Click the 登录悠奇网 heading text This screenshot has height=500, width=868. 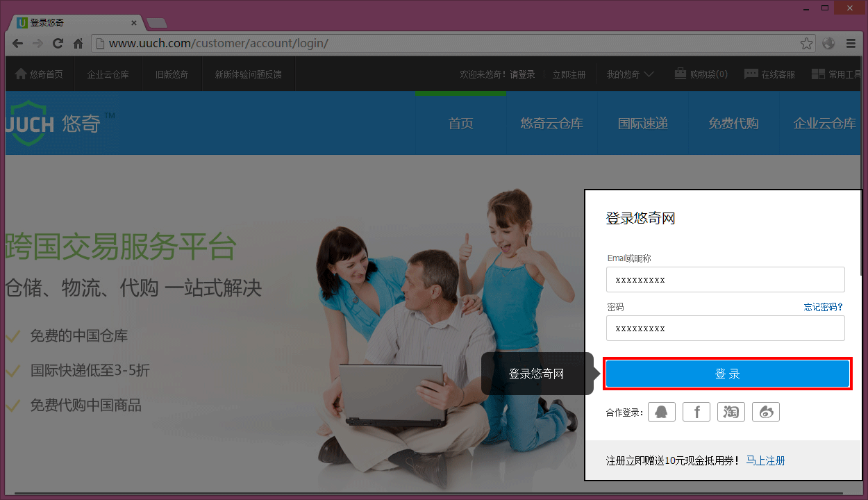[640, 219]
